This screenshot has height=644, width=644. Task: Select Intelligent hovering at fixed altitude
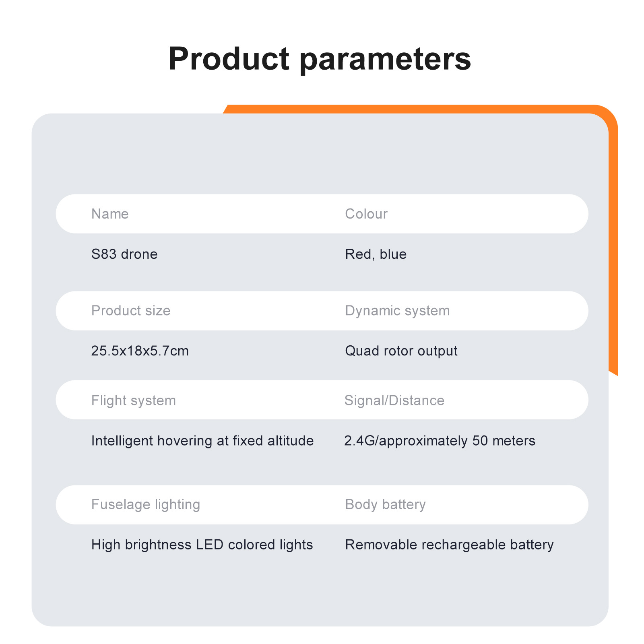pos(202,441)
